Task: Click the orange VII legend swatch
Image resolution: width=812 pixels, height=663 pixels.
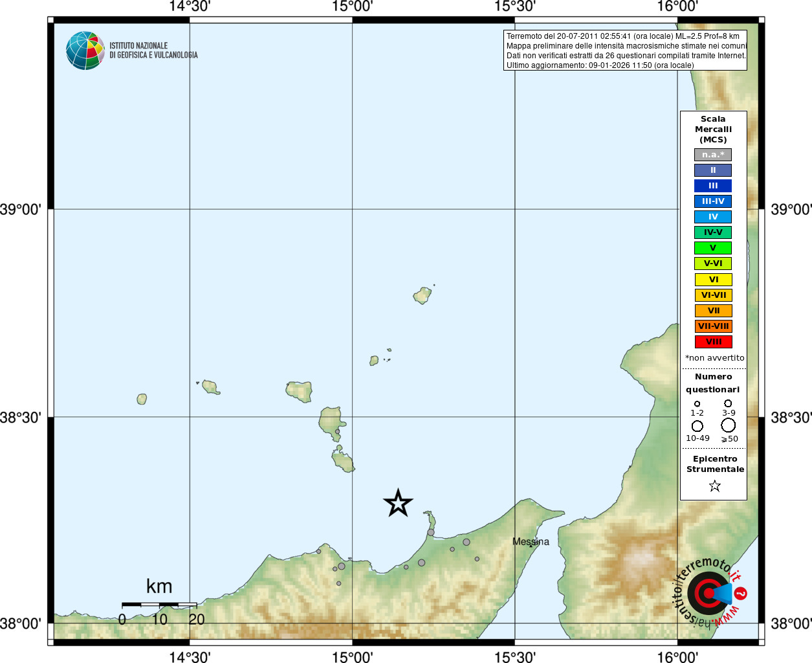Action: tap(714, 311)
